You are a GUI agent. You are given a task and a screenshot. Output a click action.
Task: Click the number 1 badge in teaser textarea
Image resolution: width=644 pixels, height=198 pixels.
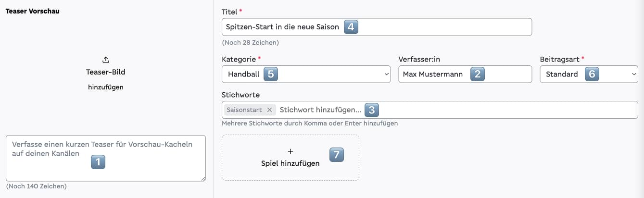[x=98, y=162]
